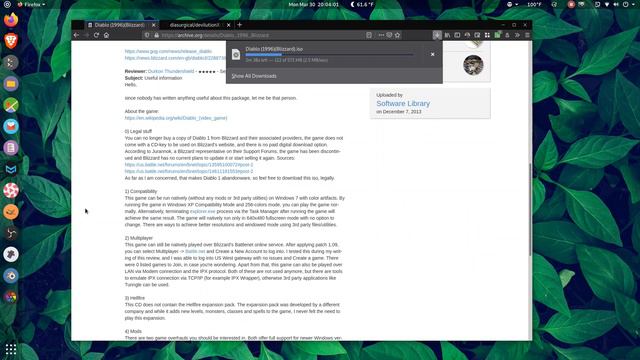The height and width of the screenshot is (360, 640).
Task: Open the page actions three-dots menu
Action: (x=381, y=35)
